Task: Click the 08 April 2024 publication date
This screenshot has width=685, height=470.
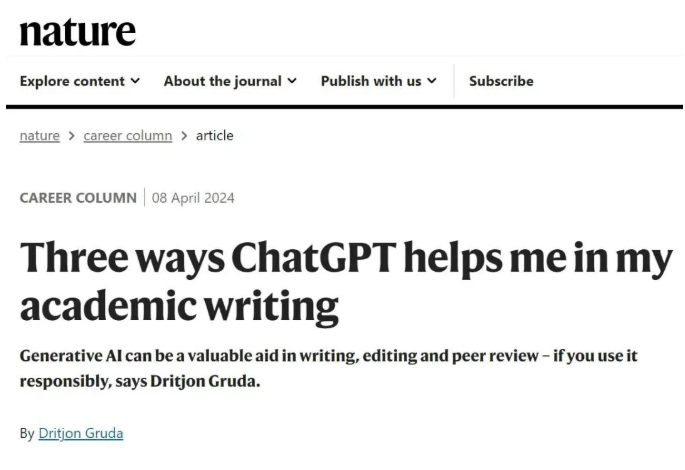Action: coord(193,198)
